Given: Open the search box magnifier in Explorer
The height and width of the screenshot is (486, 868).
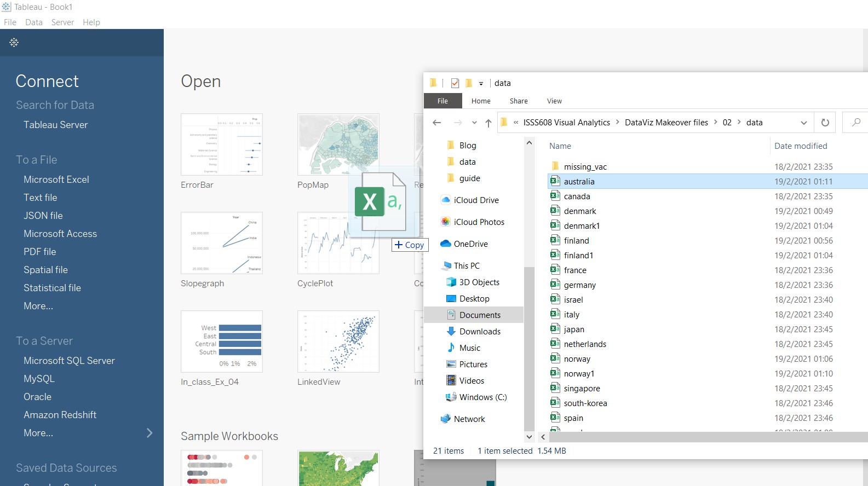Looking at the screenshot, I should click(x=856, y=123).
